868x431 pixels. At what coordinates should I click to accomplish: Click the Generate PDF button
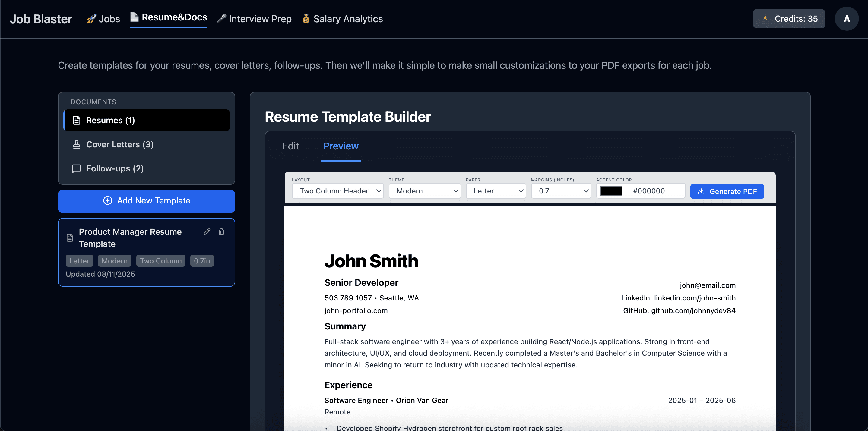(x=727, y=191)
